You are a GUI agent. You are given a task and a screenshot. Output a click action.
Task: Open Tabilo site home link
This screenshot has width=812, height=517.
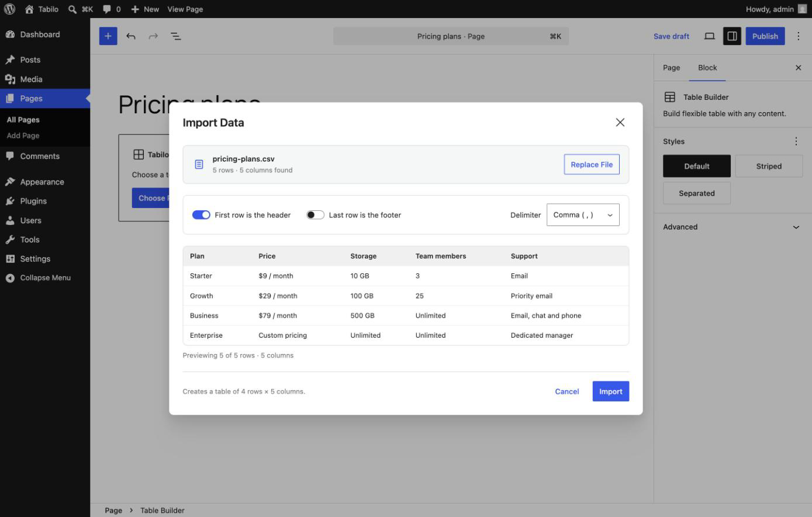[42, 9]
